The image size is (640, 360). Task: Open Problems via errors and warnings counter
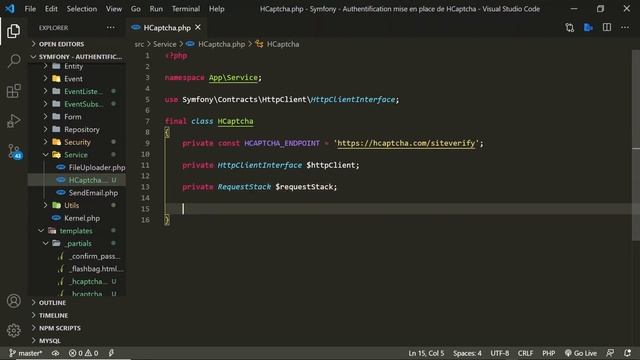84,353
